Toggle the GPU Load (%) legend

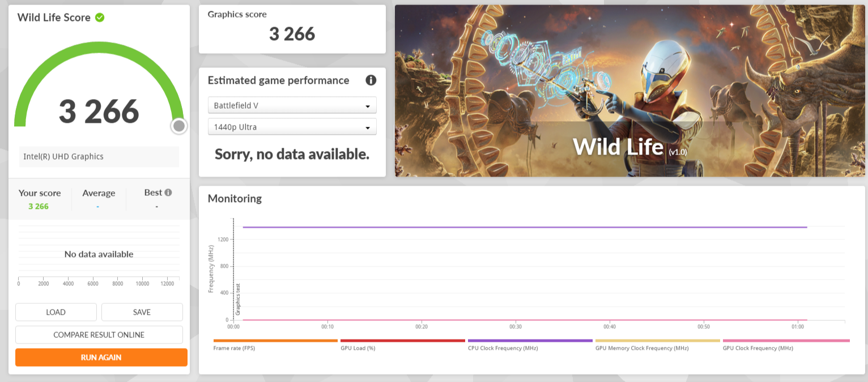[x=403, y=345]
